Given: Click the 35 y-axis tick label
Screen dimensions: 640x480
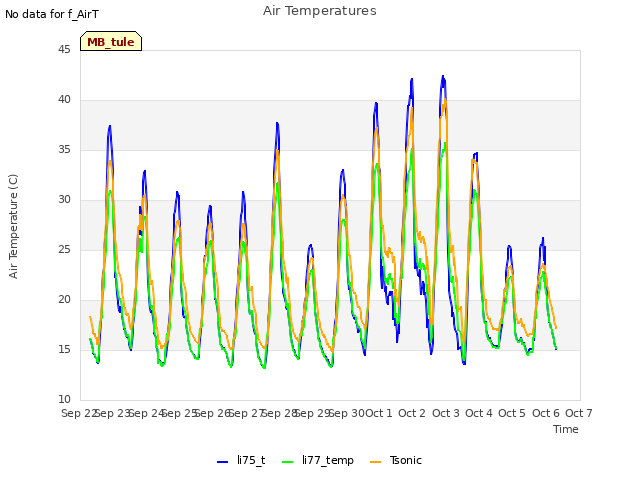Looking at the screenshot, I should point(64,149).
